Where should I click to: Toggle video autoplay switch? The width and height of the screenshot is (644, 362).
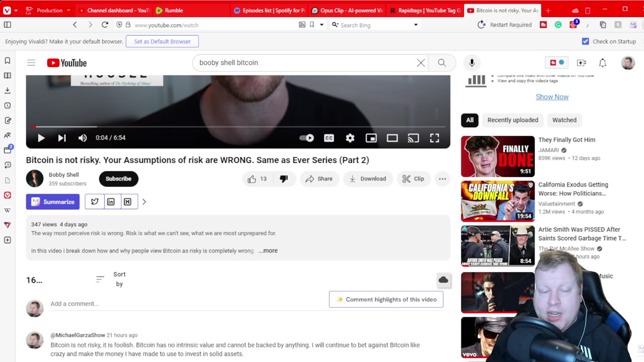(x=307, y=138)
